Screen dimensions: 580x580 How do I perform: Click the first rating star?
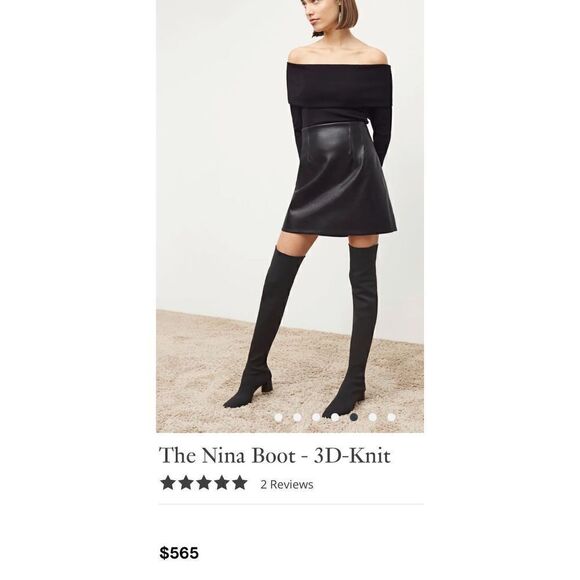pos(168,483)
